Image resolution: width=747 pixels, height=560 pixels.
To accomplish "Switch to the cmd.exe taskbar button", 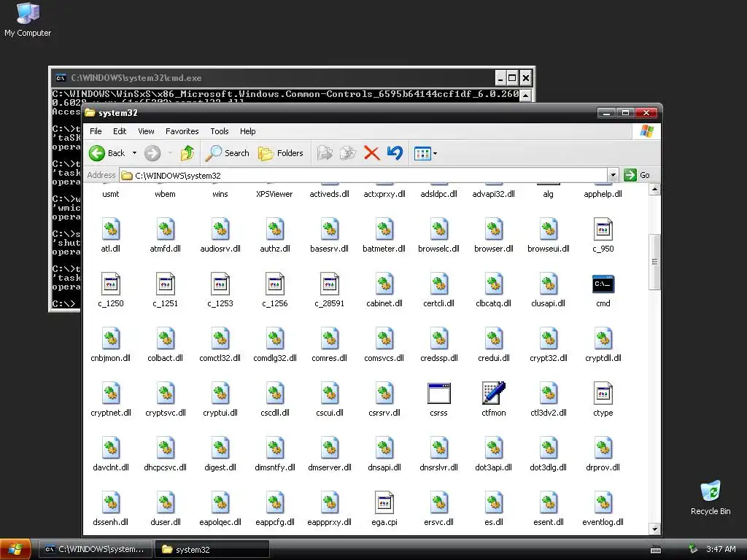I will tap(95, 549).
